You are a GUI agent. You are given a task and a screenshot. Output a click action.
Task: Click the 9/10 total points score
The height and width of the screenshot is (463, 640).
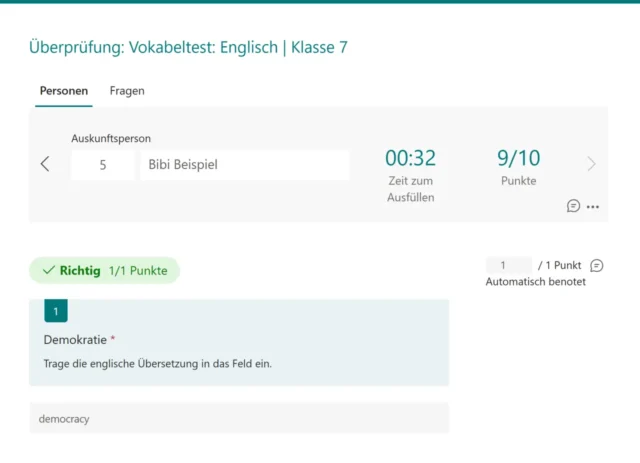coord(518,158)
